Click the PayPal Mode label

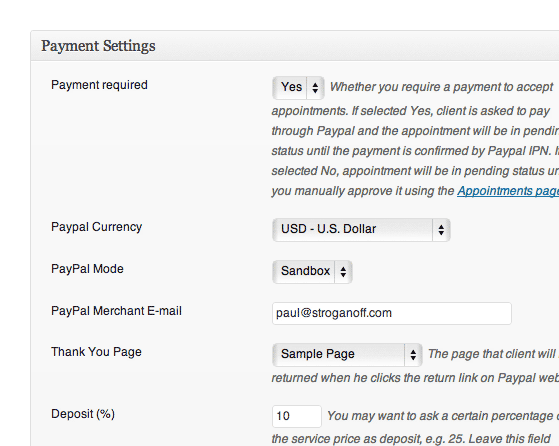tap(87, 269)
